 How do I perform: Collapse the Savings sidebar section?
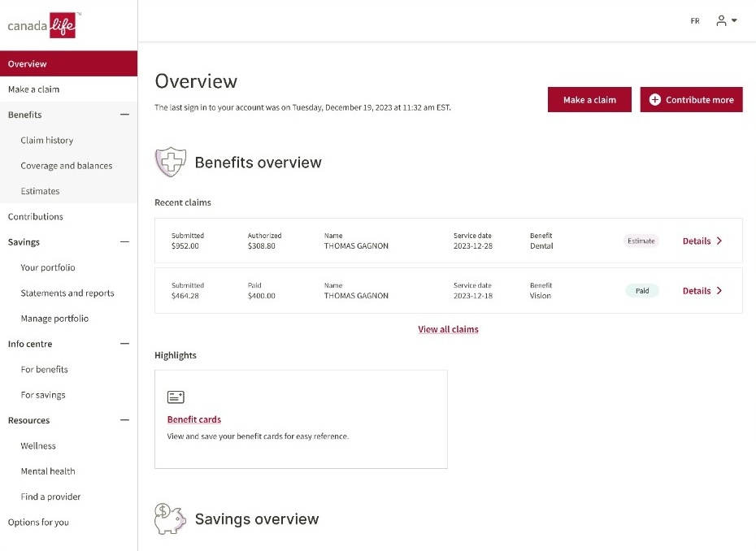tap(125, 242)
